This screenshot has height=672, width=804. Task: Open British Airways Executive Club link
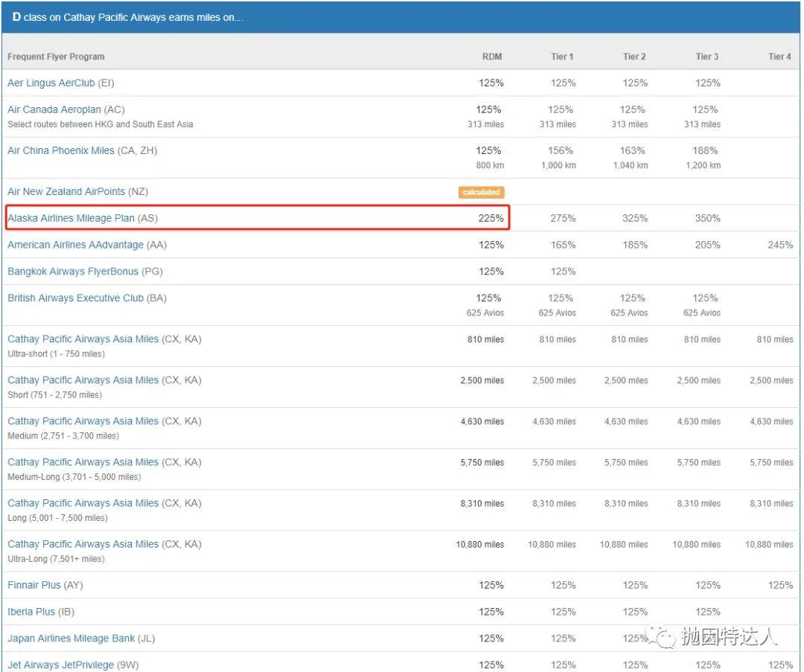click(x=75, y=298)
